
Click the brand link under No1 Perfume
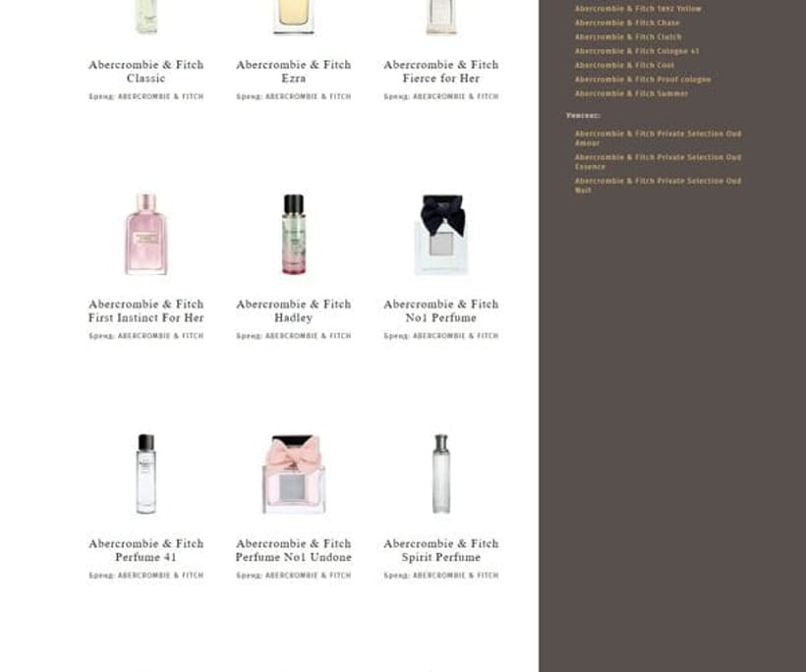pyautogui.click(x=456, y=336)
